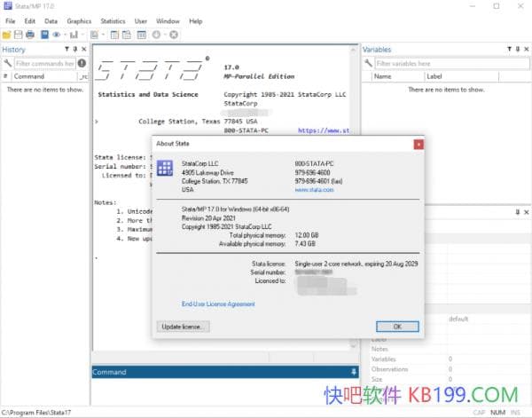Toggle auto-hide pin on History panel
This screenshot has width=532, height=418.
(x=74, y=50)
